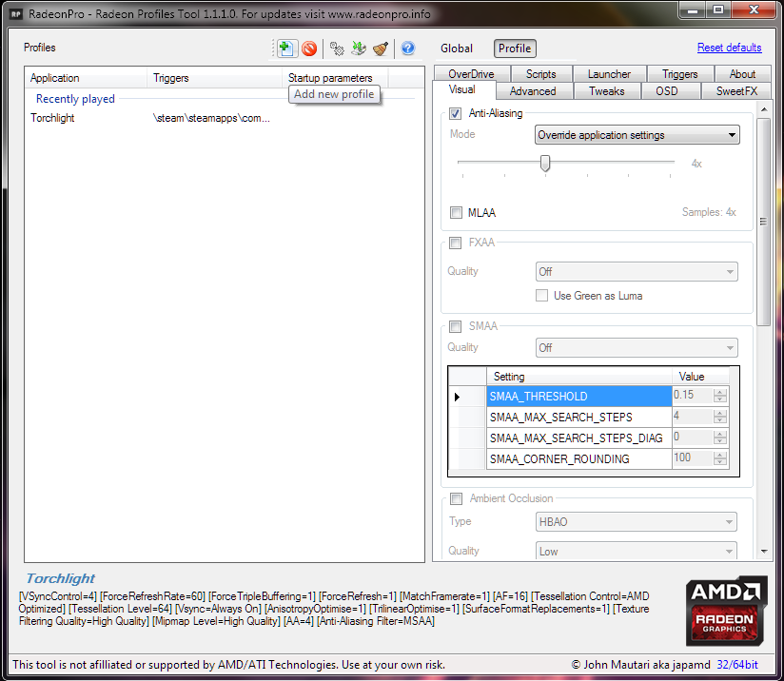Screen dimensions: 784x681
Task: Switch to the Advanced tab
Action: pos(533,91)
